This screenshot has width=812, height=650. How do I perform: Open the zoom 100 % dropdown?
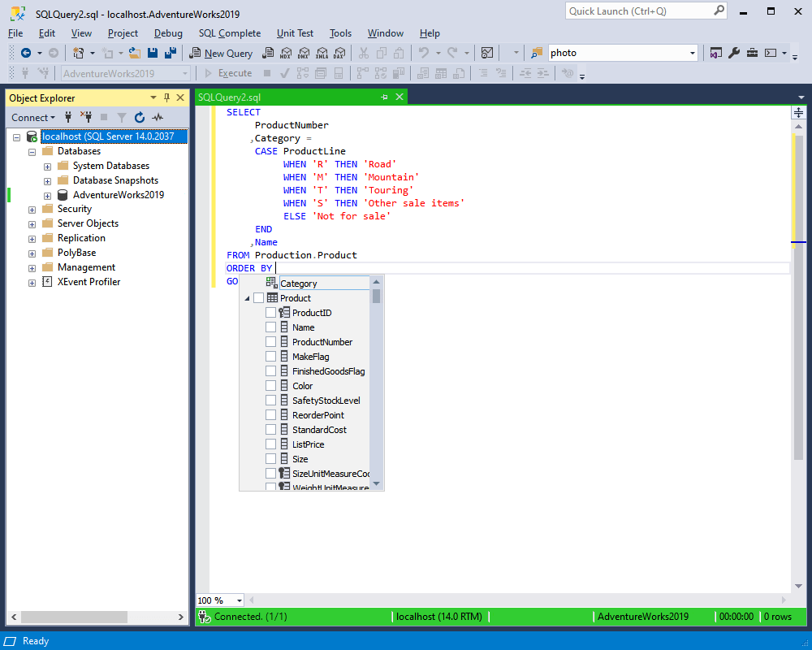tap(240, 600)
